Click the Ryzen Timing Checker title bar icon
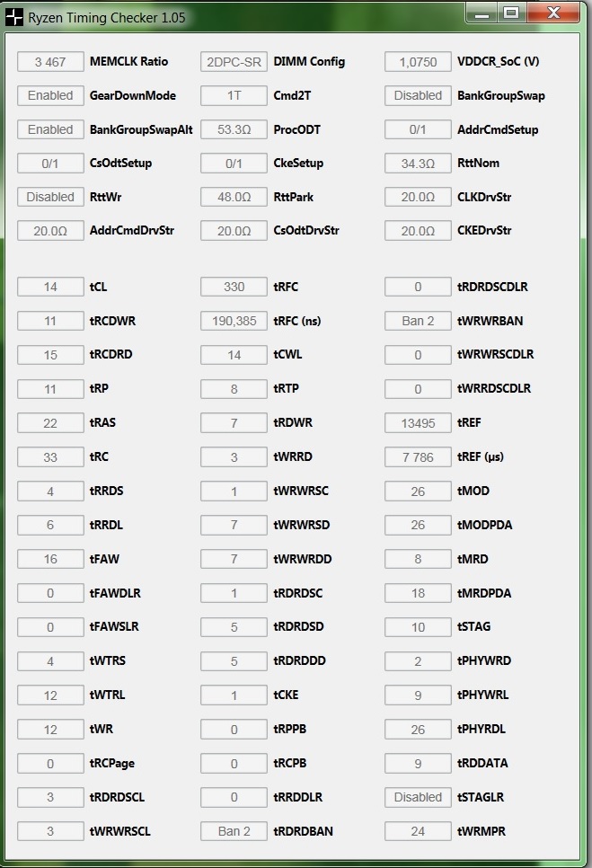The width and height of the screenshot is (592, 868). tap(14, 17)
